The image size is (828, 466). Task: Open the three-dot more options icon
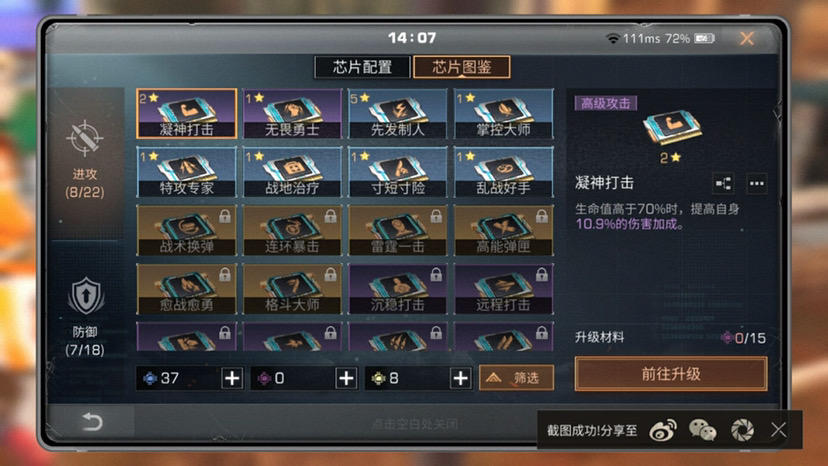(757, 183)
